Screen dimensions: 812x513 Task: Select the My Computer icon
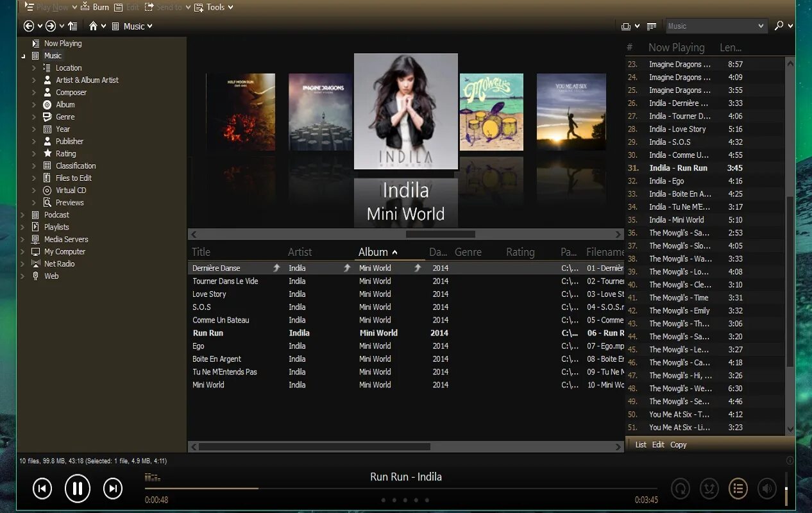36,251
